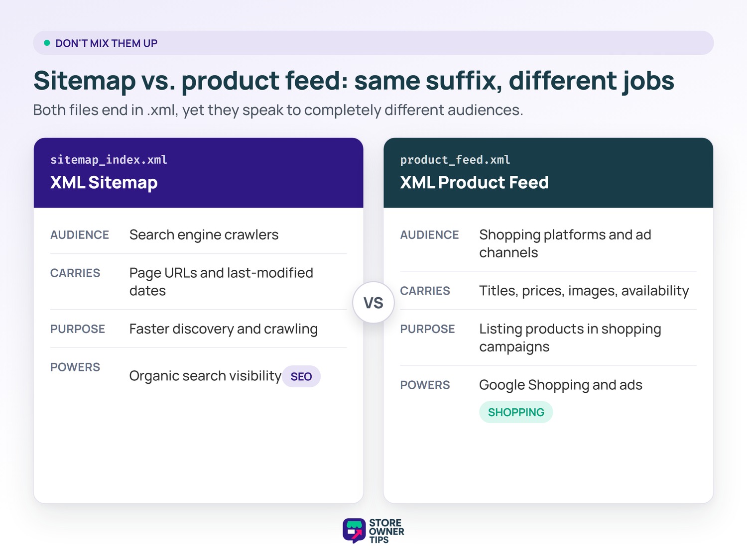Click the main headline about sitemap vs. product feed

[354, 81]
